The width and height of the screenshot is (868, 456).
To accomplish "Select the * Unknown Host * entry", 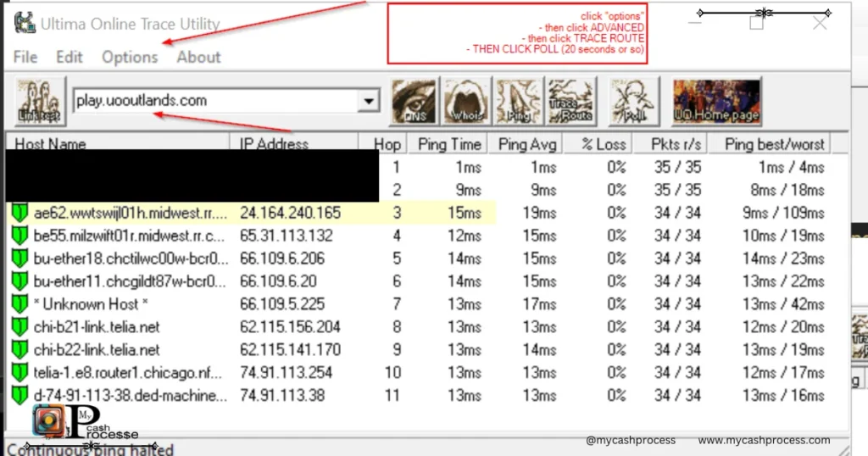I will [90, 303].
